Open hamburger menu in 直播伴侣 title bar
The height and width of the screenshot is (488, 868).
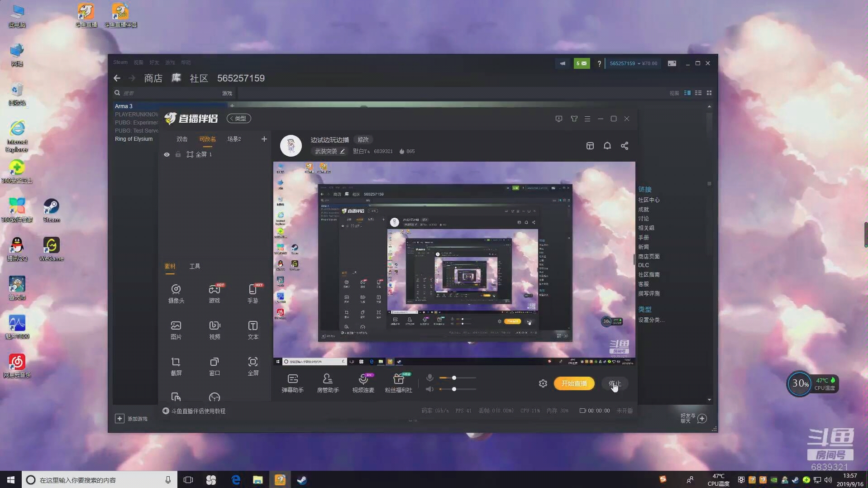[x=587, y=119]
